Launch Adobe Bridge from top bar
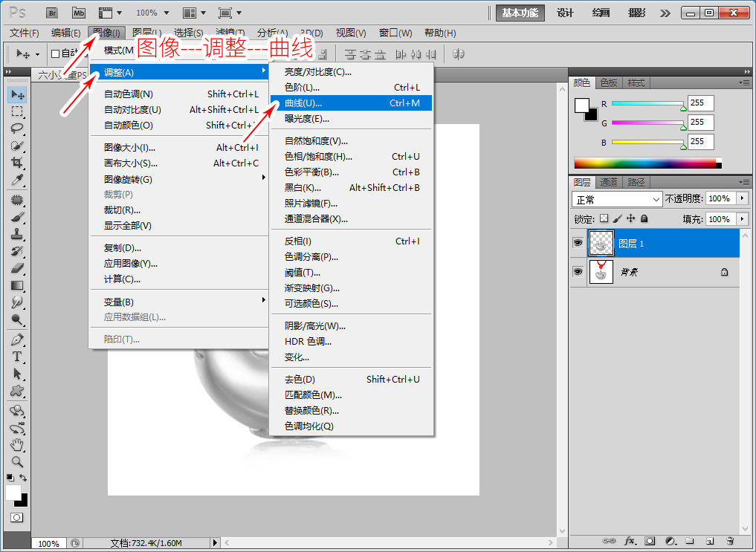Viewport: 756px width, 552px height. point(52,13)
